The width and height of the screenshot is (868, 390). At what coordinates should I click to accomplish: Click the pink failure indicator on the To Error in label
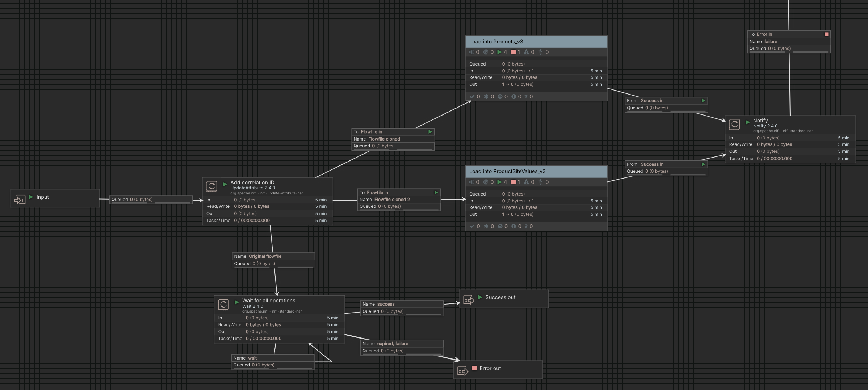pyautogui.click(x=826, y=34)
